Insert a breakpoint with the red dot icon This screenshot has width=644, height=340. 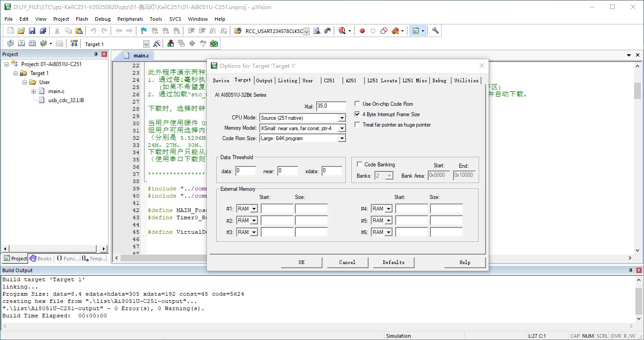pyautogui.click(x=362, y=31)
